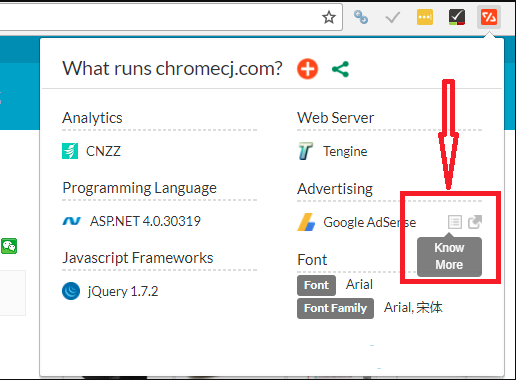516x380 pixels.
Task: Click the red plus circle button
Action: (307, 69)
